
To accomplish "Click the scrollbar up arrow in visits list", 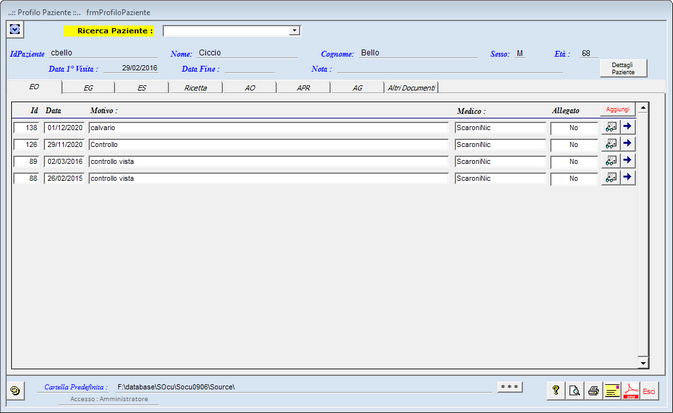I will click(643, 107).
